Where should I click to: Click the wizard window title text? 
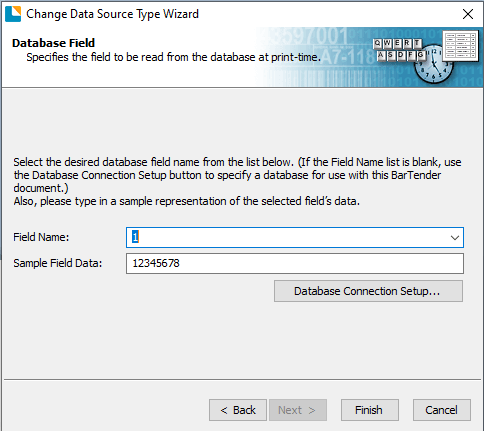click(x=112, y=14)
